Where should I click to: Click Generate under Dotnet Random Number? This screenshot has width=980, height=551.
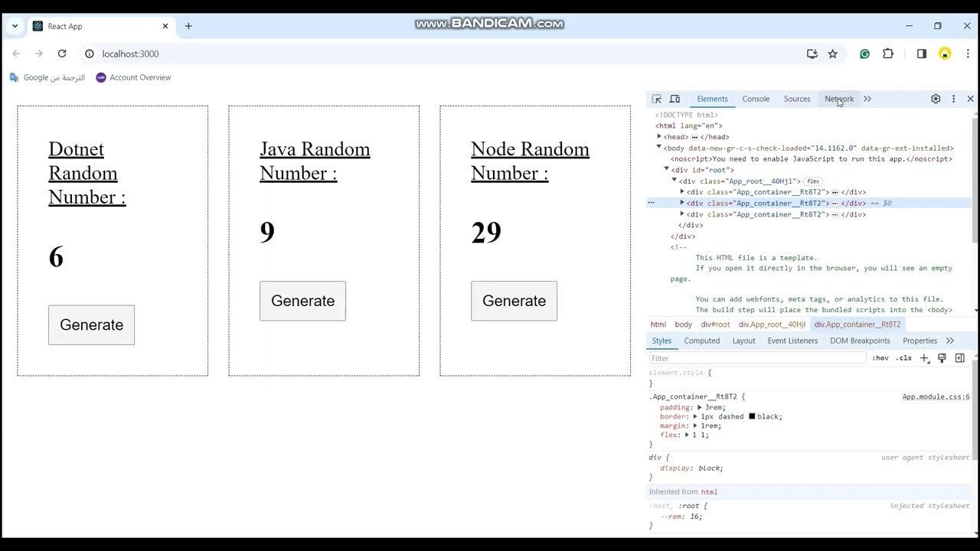91,324
